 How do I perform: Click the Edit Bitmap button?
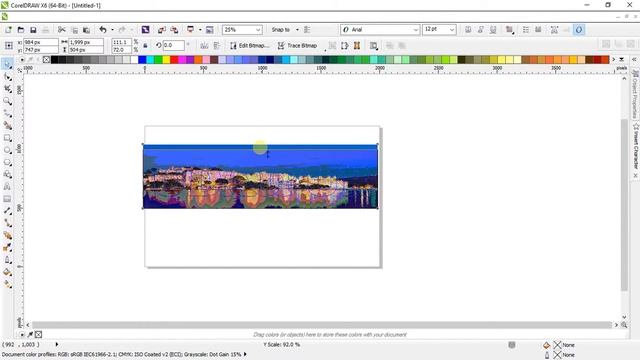tap(249, 46)
